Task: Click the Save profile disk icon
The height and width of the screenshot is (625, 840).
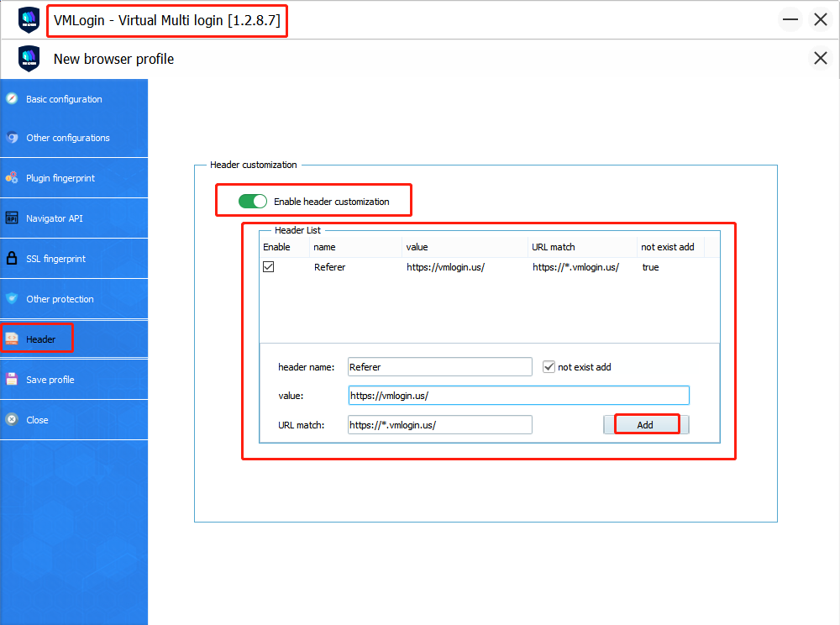Action: coord(12,380)
